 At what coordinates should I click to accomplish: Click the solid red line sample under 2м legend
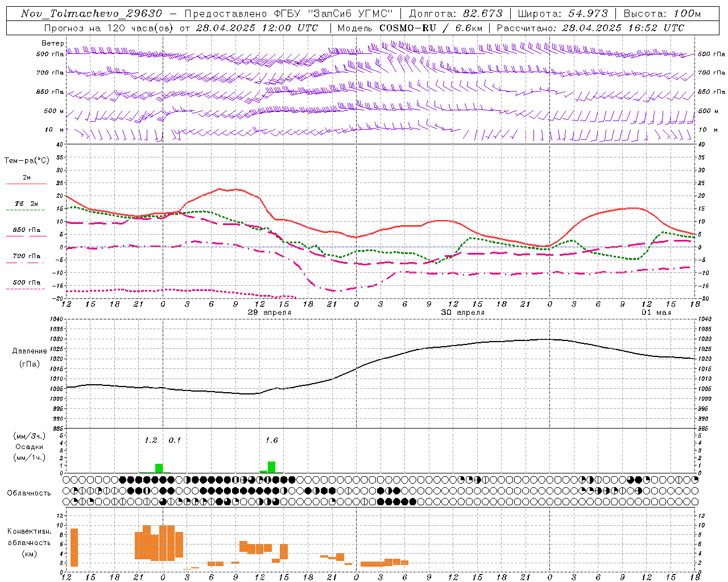click(x=26, y=184)
